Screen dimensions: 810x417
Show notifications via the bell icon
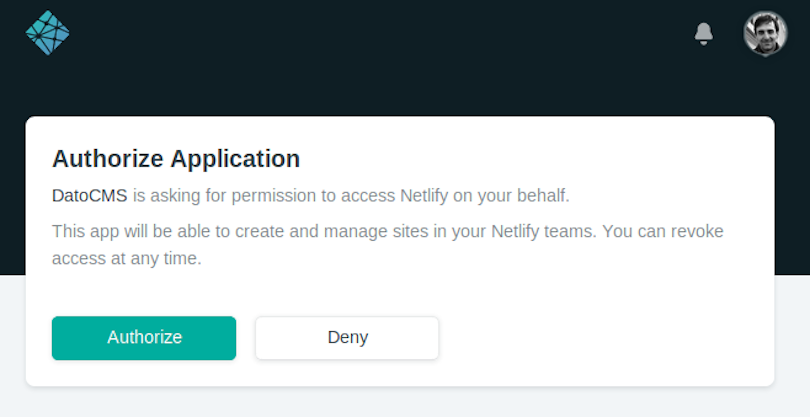(704, 34)
